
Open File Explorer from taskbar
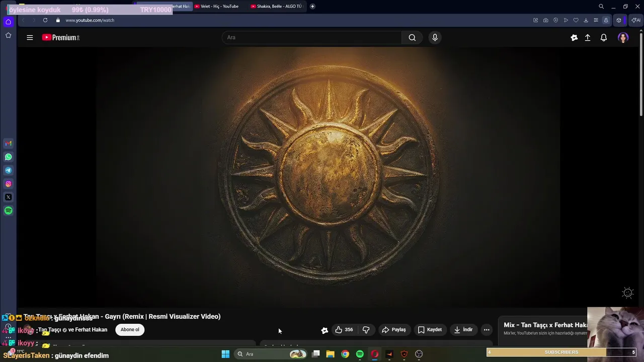click(331, 354)
